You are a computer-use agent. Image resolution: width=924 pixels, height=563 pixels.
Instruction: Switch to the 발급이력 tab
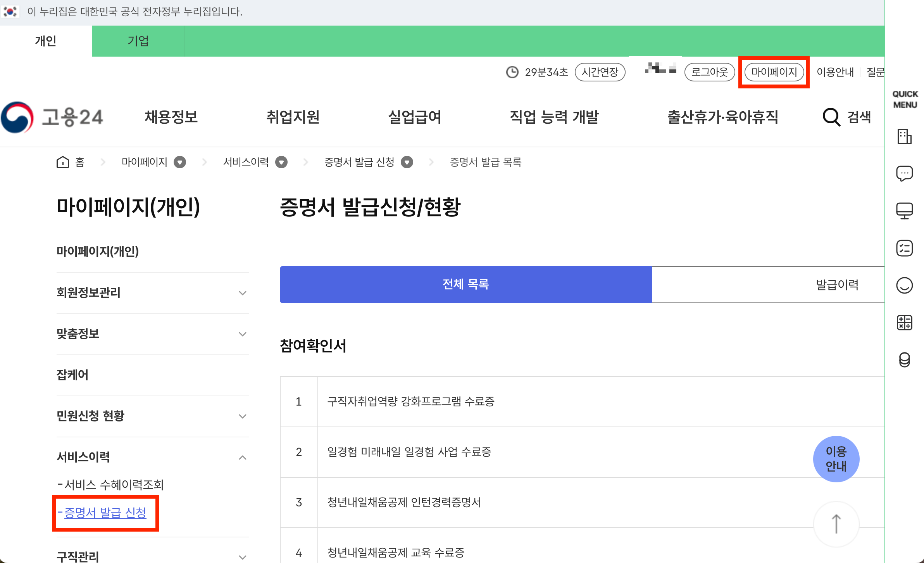[x=837, y=285]
